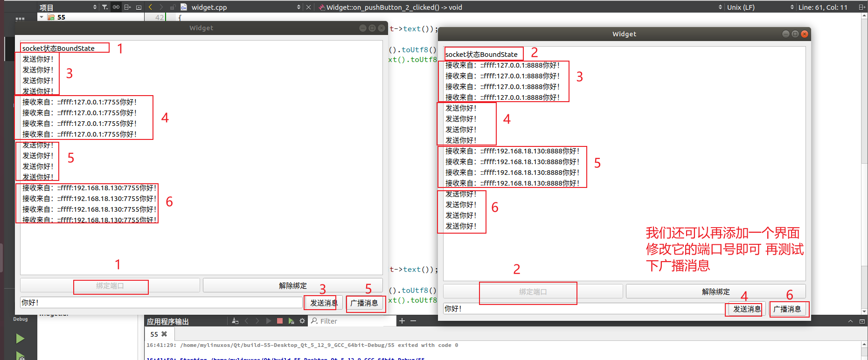Click 广播消息 button in right Widget window
The height and width of the screenshot is (360, 868).
pos(787,309)
